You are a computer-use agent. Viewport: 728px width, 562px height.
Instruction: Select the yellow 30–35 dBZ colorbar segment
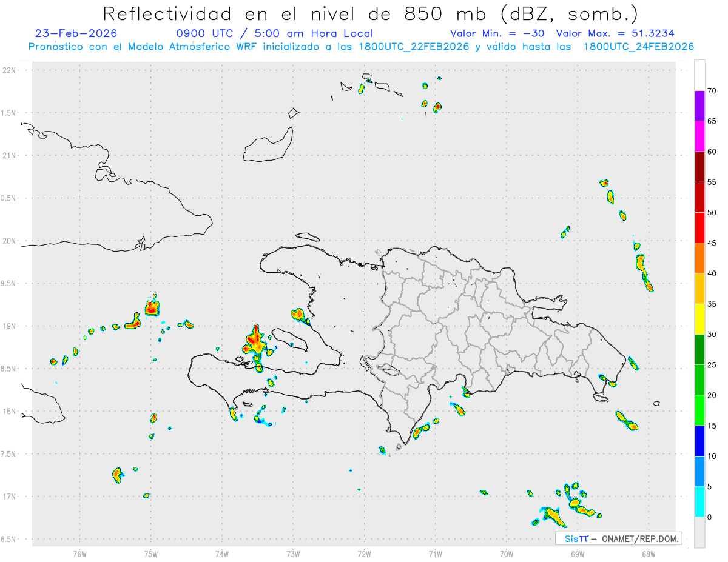click(699, 319)
